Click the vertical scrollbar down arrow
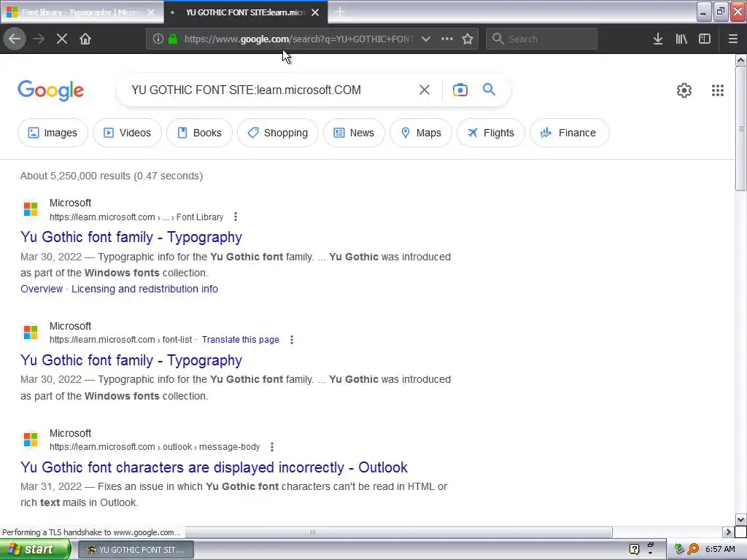 pos(741,519)
